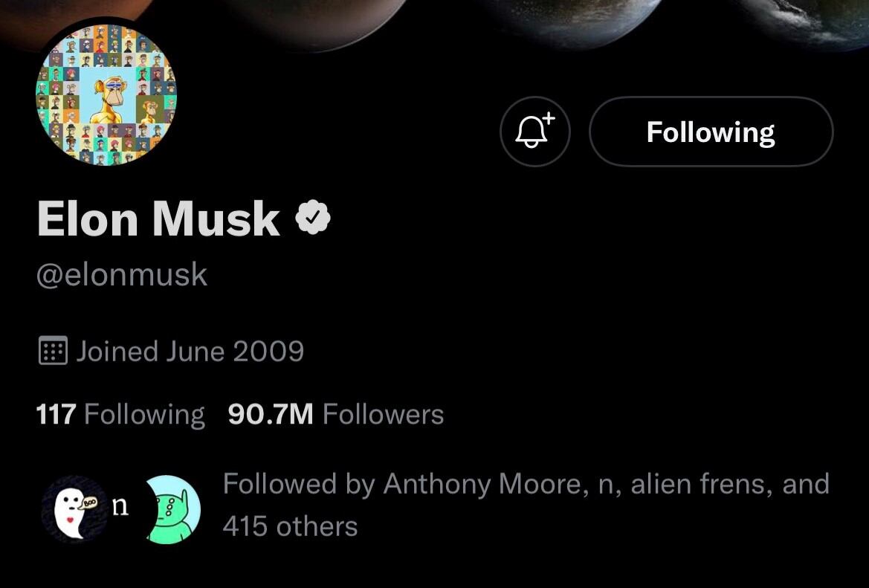Select the @elonmusk handle text

pyautogui.click(x=122, y=275)
